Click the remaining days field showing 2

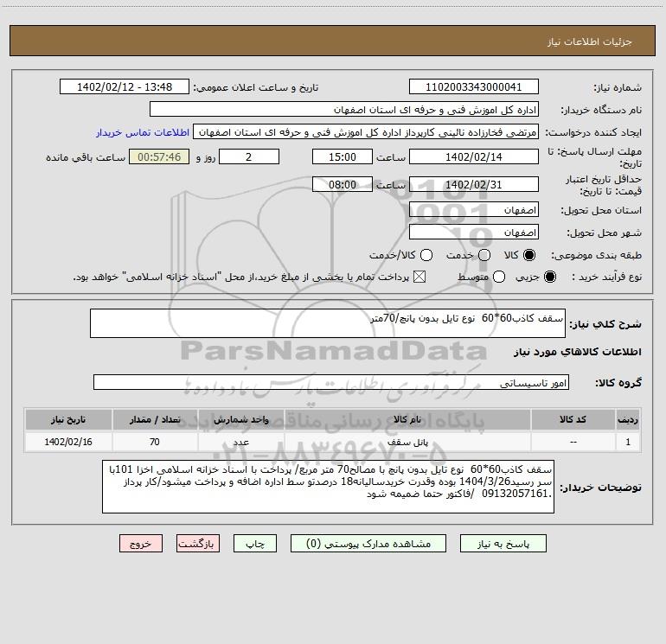[249, 156]
